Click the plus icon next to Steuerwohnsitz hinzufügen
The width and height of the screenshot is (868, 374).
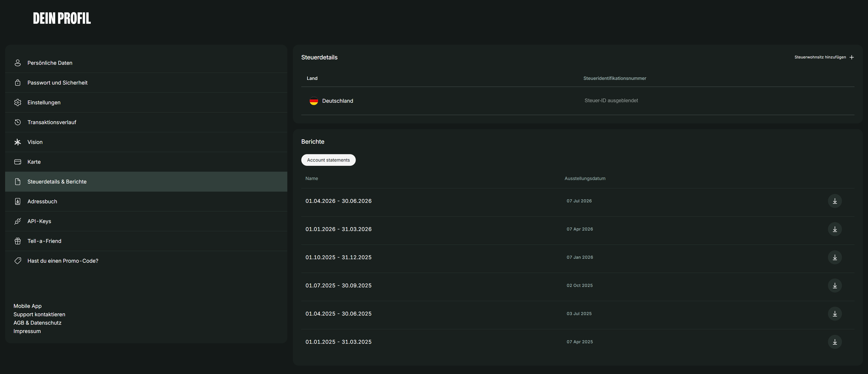click(x=852, y=57)
